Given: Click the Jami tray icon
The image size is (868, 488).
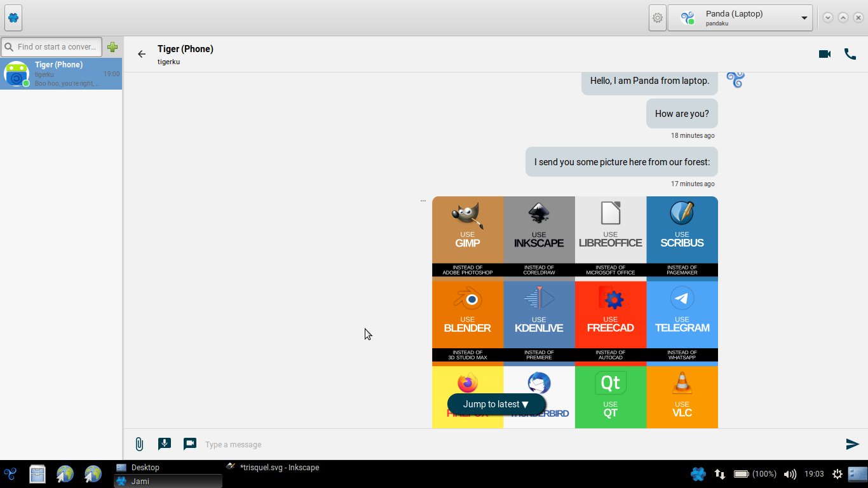Looking at the screenshot, I should click(x=698, y=474).
